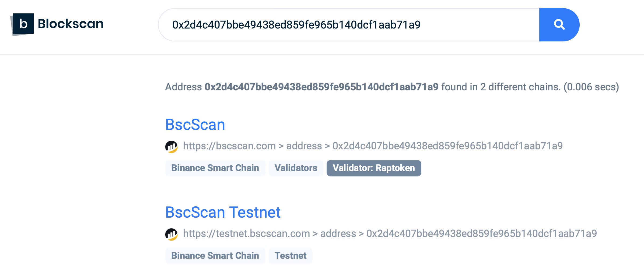The image size is (644, 276).
Task: Click the Blockscan wordmark text
Action: pyautogui.click(x=71, y=24)
